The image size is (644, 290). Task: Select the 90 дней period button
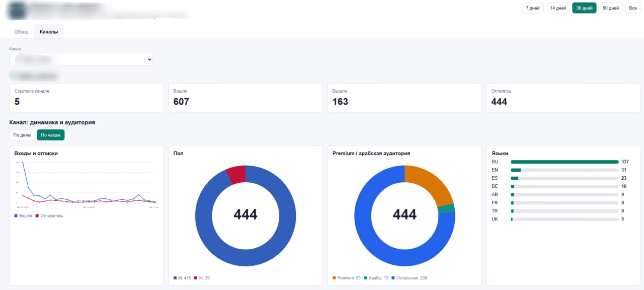coord(610,8)
